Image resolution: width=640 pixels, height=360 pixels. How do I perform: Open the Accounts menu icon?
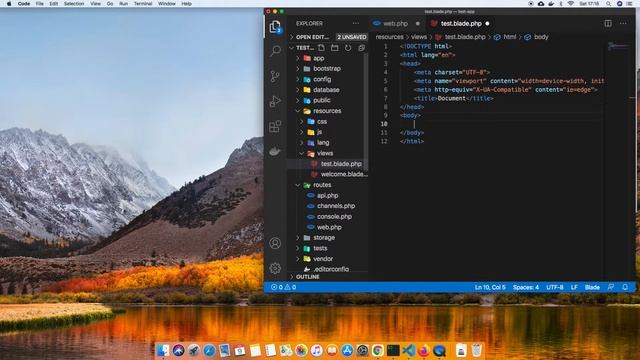click(275, 243)
